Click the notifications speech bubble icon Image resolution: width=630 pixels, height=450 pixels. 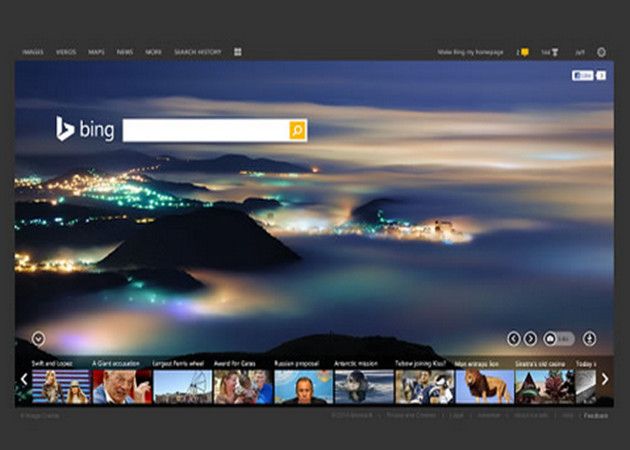(x=523, y=52)
